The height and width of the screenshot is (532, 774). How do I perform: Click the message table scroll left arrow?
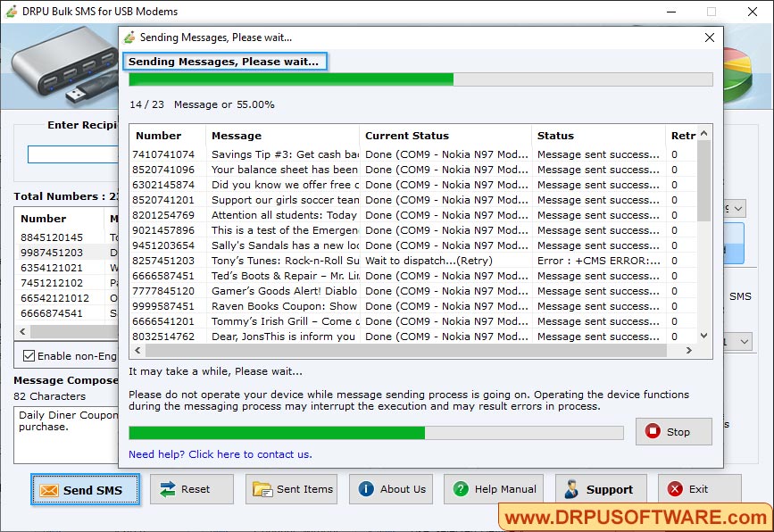pos(137,350)
